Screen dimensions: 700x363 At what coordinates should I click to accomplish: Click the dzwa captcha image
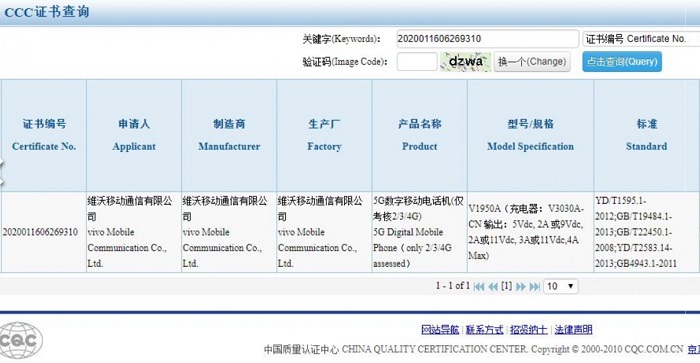[465, 62]
